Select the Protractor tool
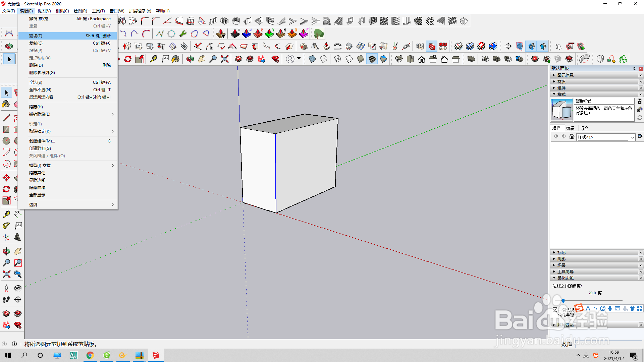 [6, 226]
